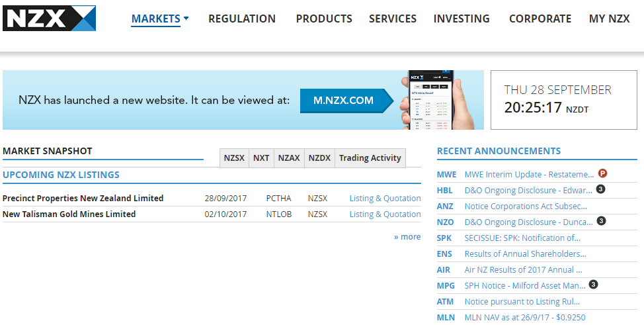Click the ATM ticker link
The image size is (644, 325).
[445, 302]
